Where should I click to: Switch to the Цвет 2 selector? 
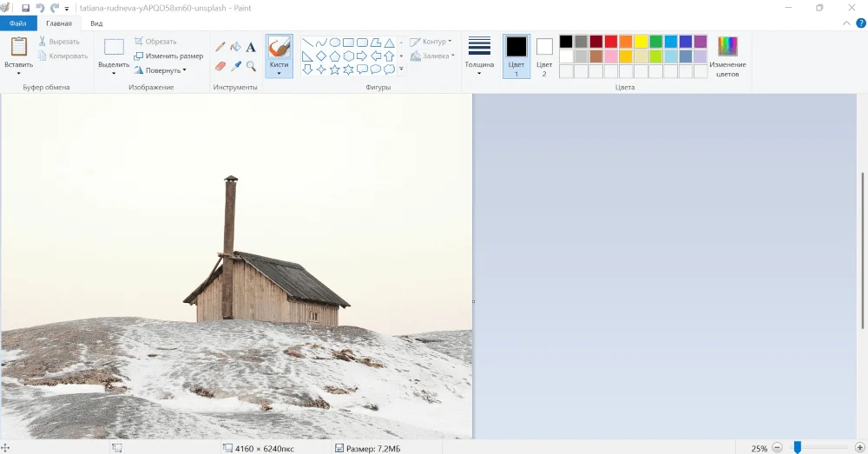[544, 56]
